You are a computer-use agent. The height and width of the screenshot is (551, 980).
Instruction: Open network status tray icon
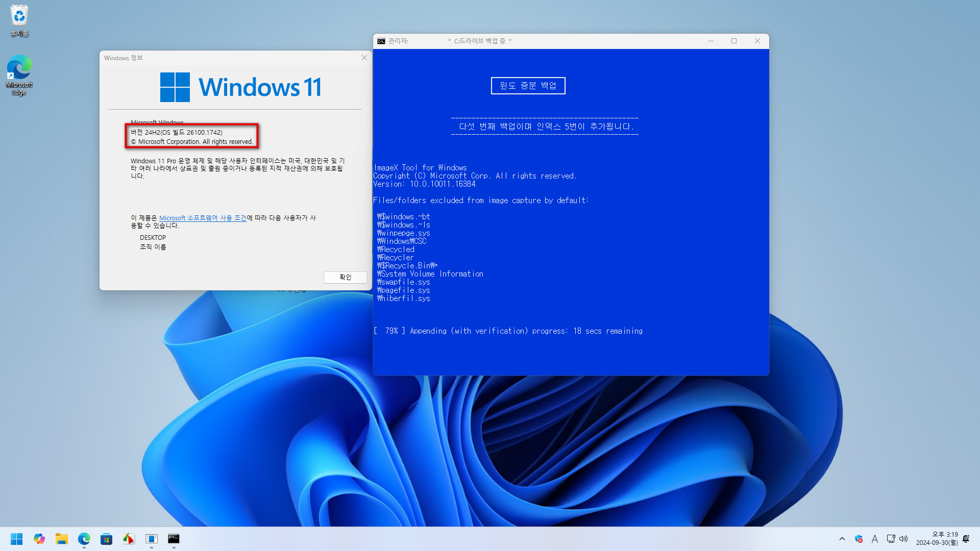click(x=891, y=539)
